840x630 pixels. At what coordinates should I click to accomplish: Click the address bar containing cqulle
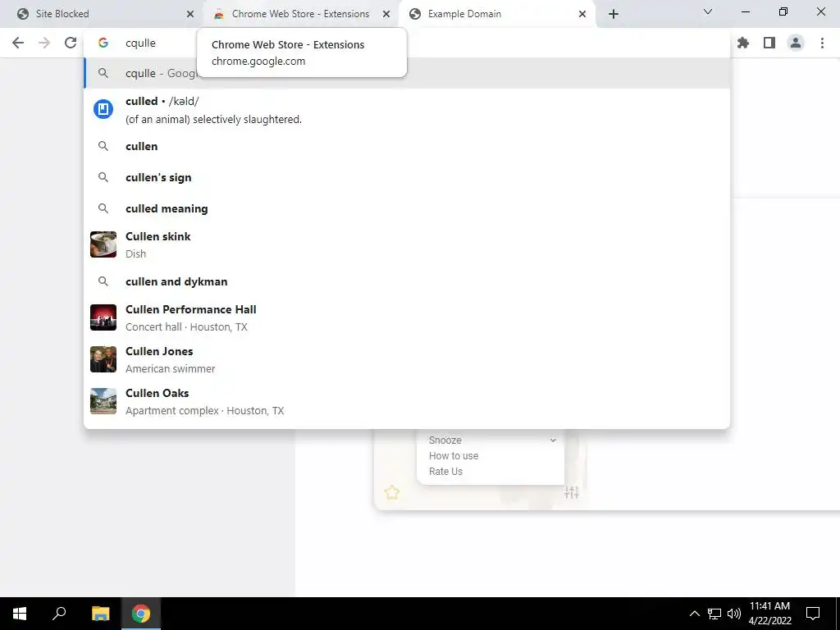407,43
